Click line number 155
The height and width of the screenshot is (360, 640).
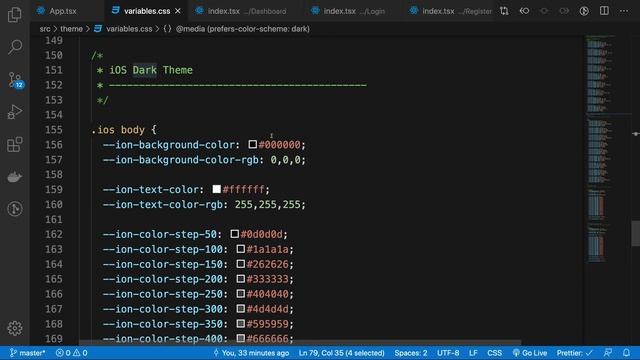pos(53,130)
